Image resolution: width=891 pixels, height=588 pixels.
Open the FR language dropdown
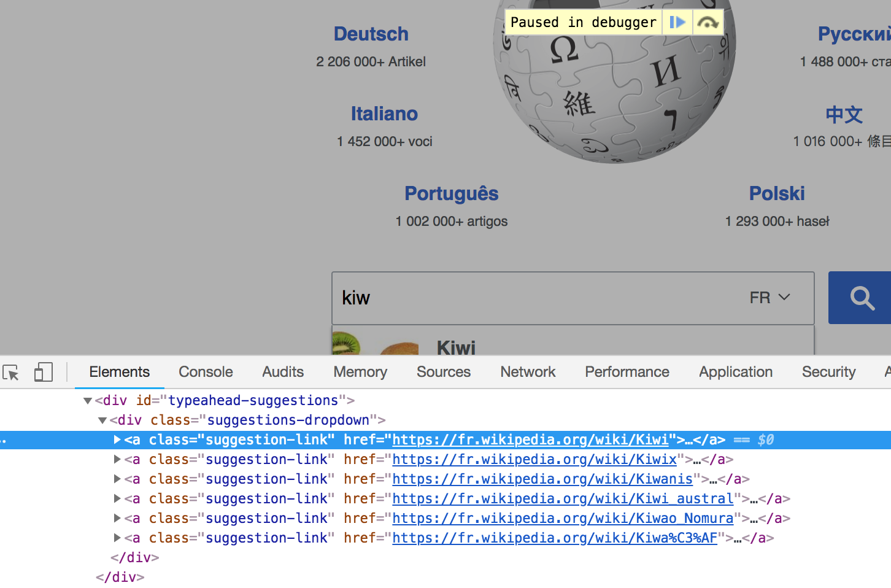(x=769, y=298)
